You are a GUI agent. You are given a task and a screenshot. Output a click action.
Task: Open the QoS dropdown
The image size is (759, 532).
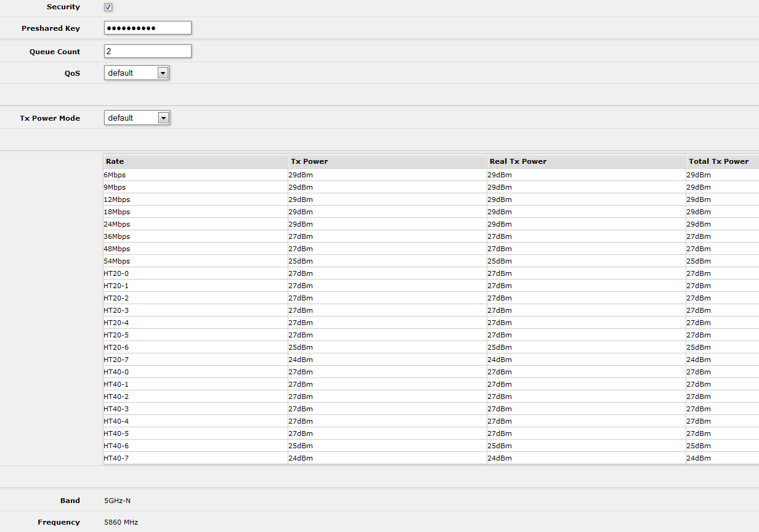tap(137, 73)
